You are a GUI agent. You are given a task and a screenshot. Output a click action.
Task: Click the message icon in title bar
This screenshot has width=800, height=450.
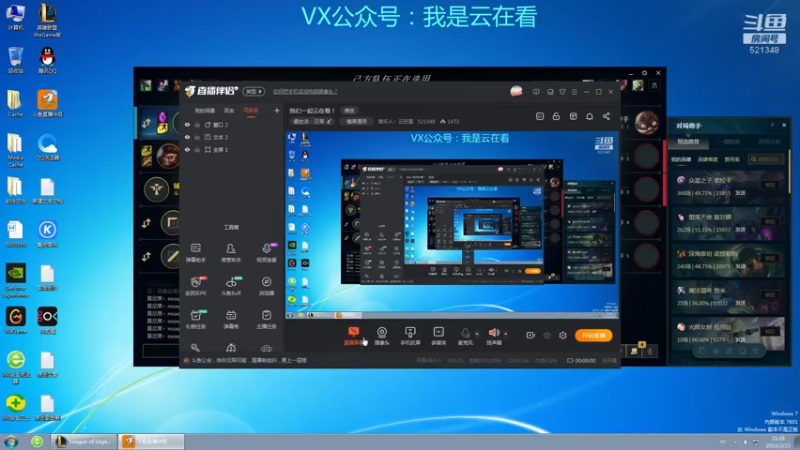click(x=536, y=92)
